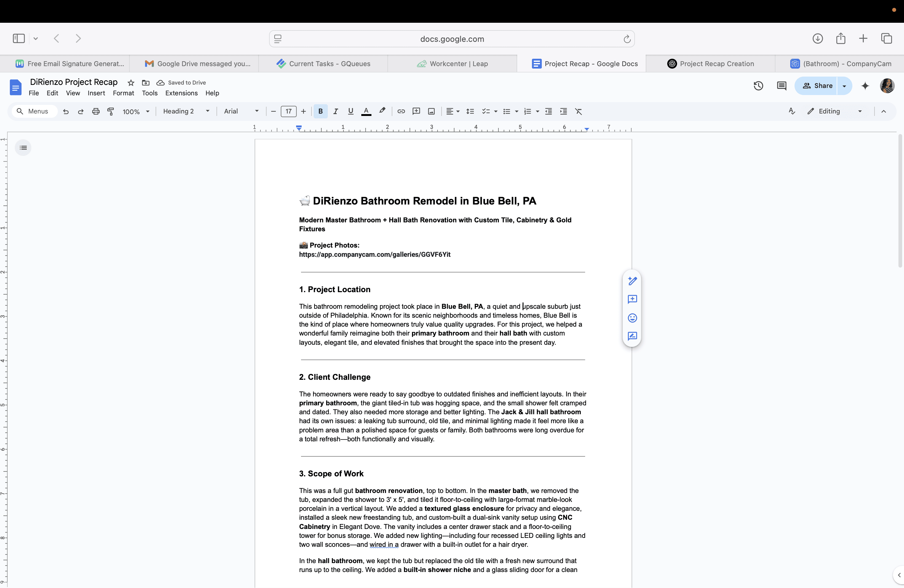Insert a link with the chain icon
Screen dimensions: 904x588
tap(401, 111)
